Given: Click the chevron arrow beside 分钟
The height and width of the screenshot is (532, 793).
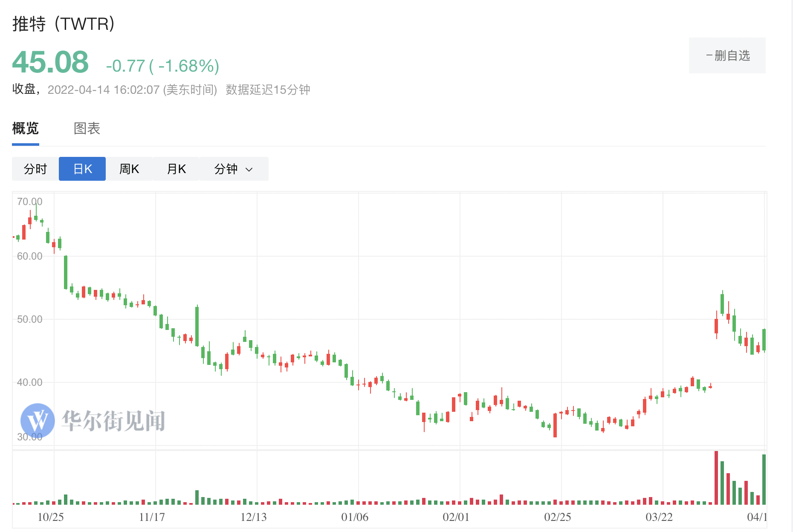Looking at the screenshot, I should pyautogui.click(x=249, y=170).
